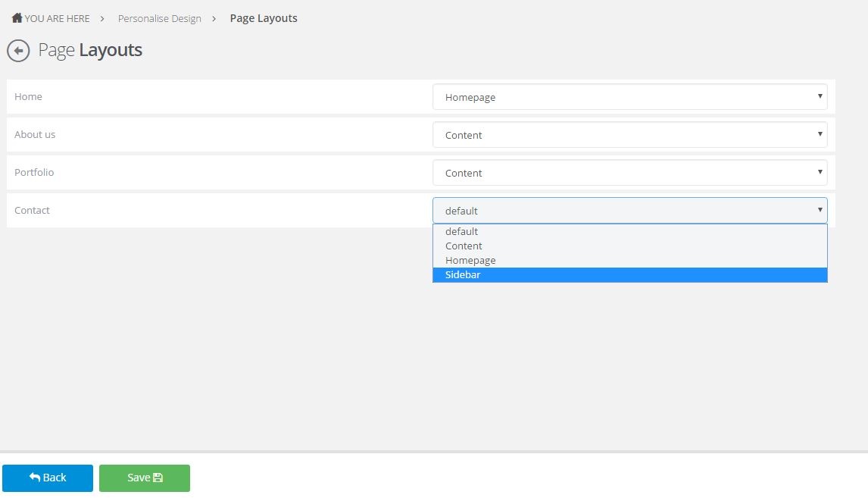
Task: Click the circled back arrow beside the heading
Action: coord(18,51)
